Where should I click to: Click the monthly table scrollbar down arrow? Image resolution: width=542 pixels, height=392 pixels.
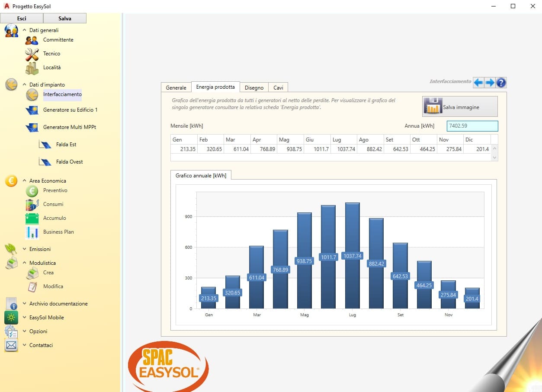click(x=495, y=158)
